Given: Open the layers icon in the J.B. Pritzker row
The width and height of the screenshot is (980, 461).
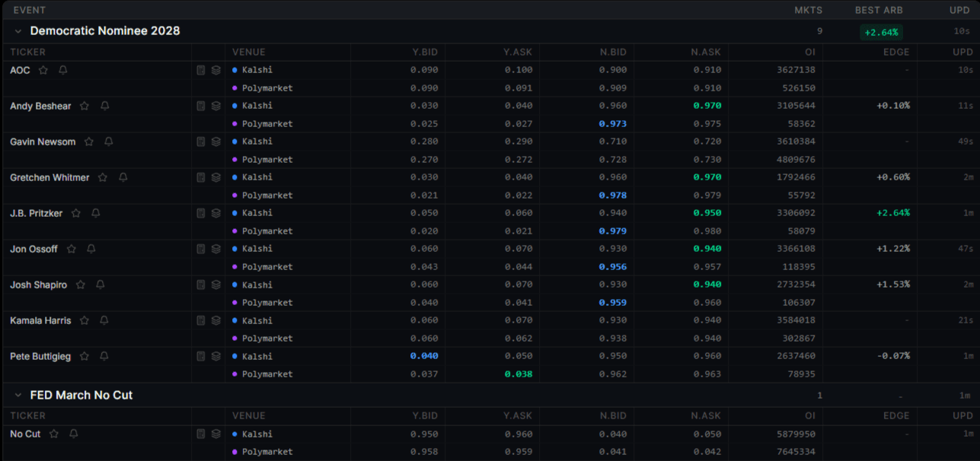Looking at the screenshot, I should [216, 213].
